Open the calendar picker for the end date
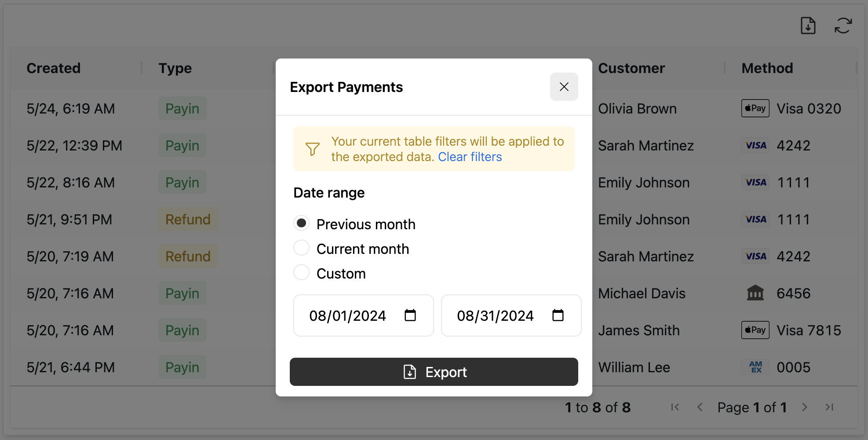 558,315
